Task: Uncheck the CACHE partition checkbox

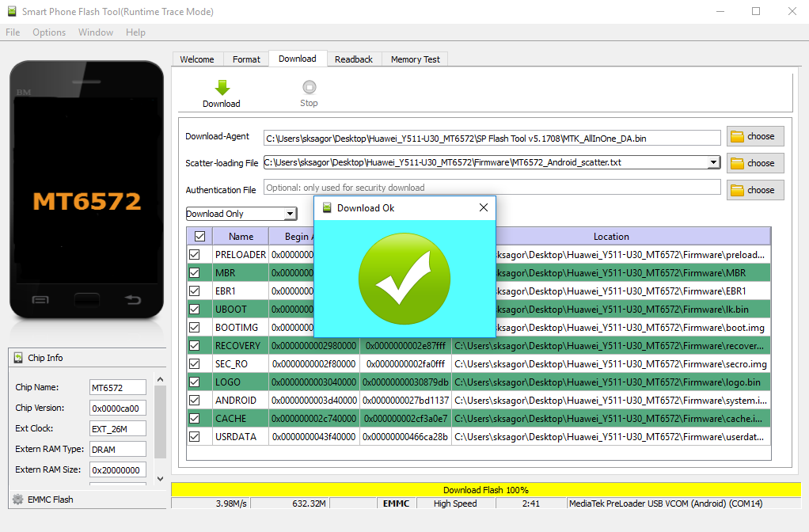Action: [195, 418]
